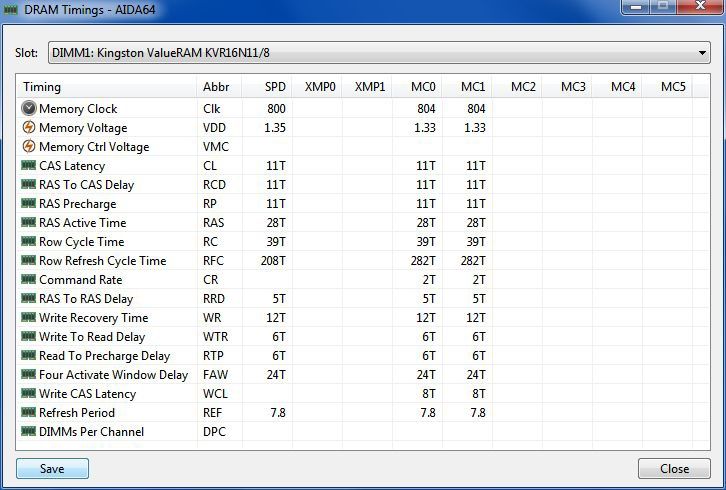The width and height of the screenshot is (726, 490).
Task: Click the Abbr column header
Action: pos(219,87)
